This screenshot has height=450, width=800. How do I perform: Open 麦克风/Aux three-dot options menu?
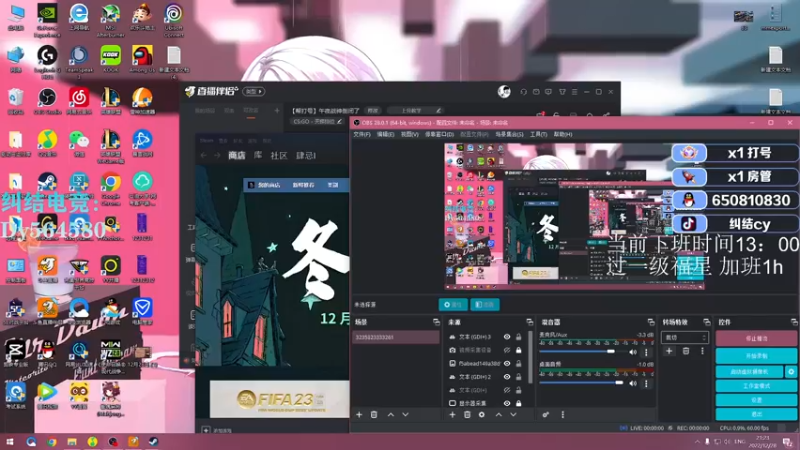pyautogui.click(x=646, y=352)
